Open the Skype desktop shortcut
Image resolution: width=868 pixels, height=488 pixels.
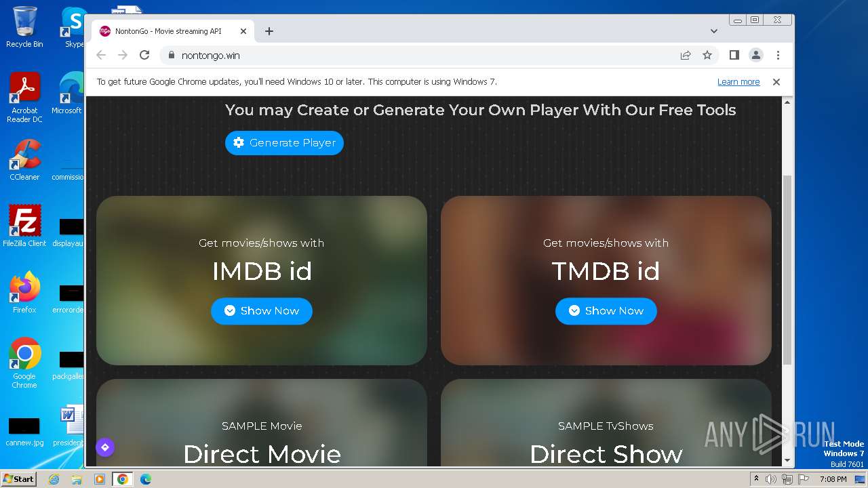pos(73,27)
